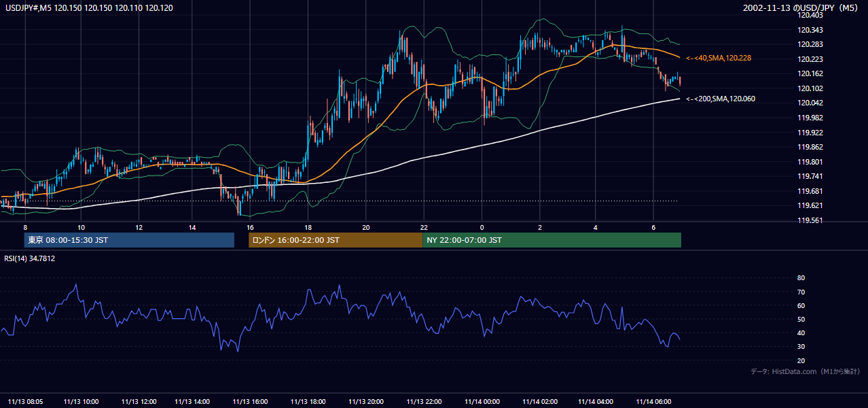The width and height of the screenshot is (868, 408).
Task: Click price axis label 119.621
Action: [x=810, y=205]
